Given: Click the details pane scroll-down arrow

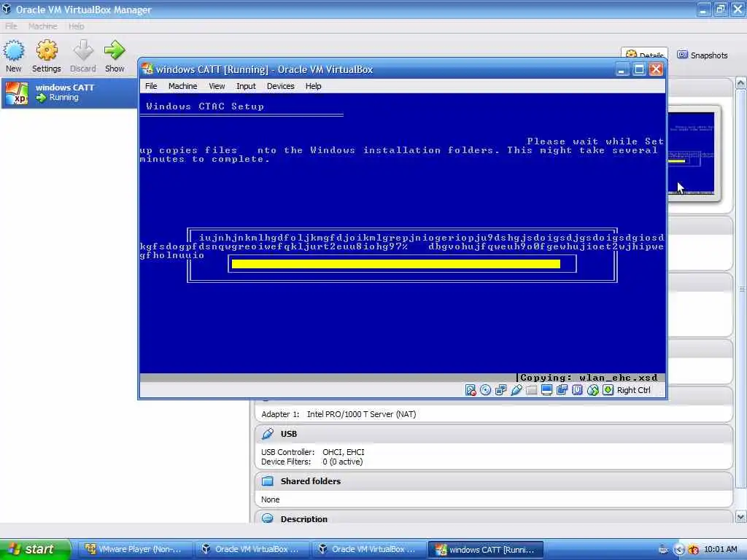Looking at the screenshot, I should click(741, 517).
